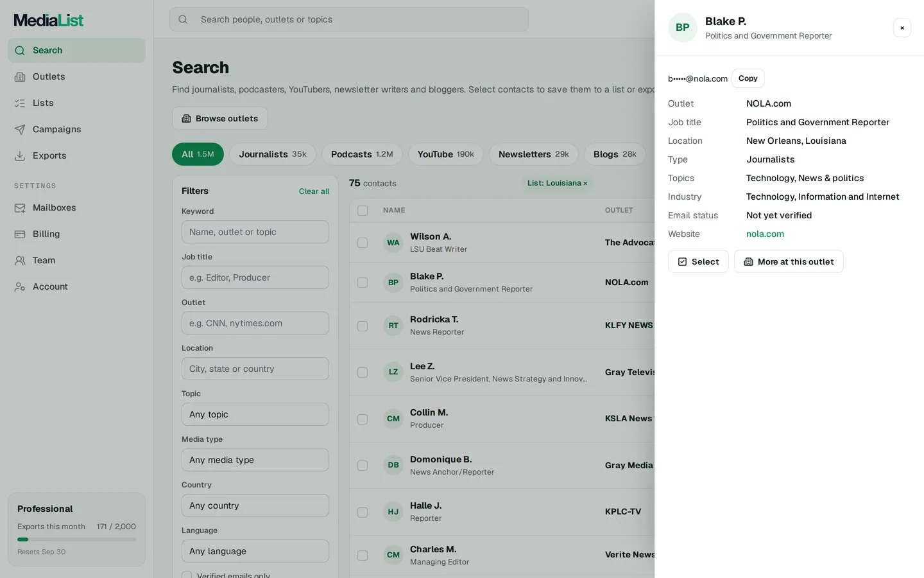Check the box for Wilson A.
Viewport: 924px width, 578px height.
pyautogui.click(x=363, y=243)
